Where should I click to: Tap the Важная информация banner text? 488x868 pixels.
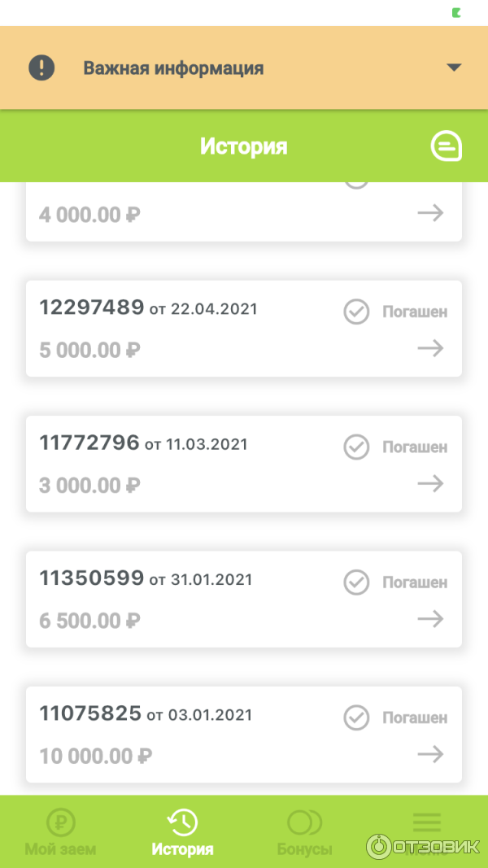coord(173,68)
